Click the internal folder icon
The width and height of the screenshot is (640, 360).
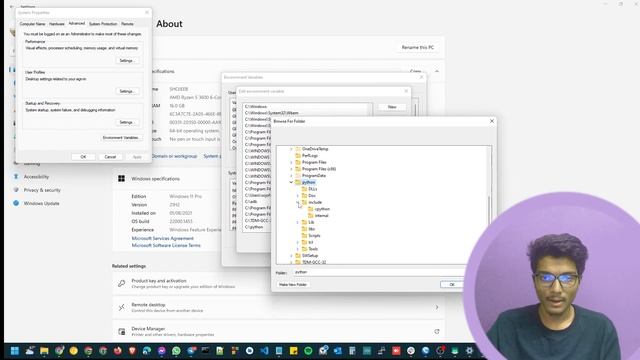point(311,216)
